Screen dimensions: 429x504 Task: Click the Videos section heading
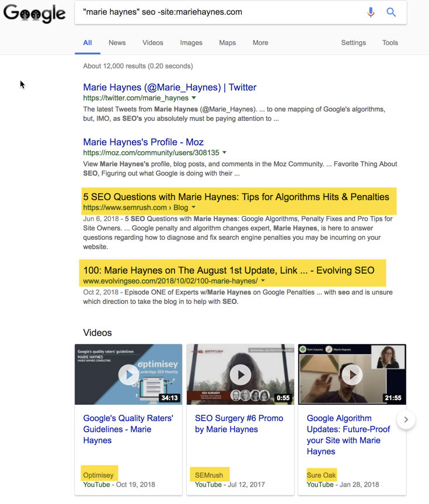[97, 332]
